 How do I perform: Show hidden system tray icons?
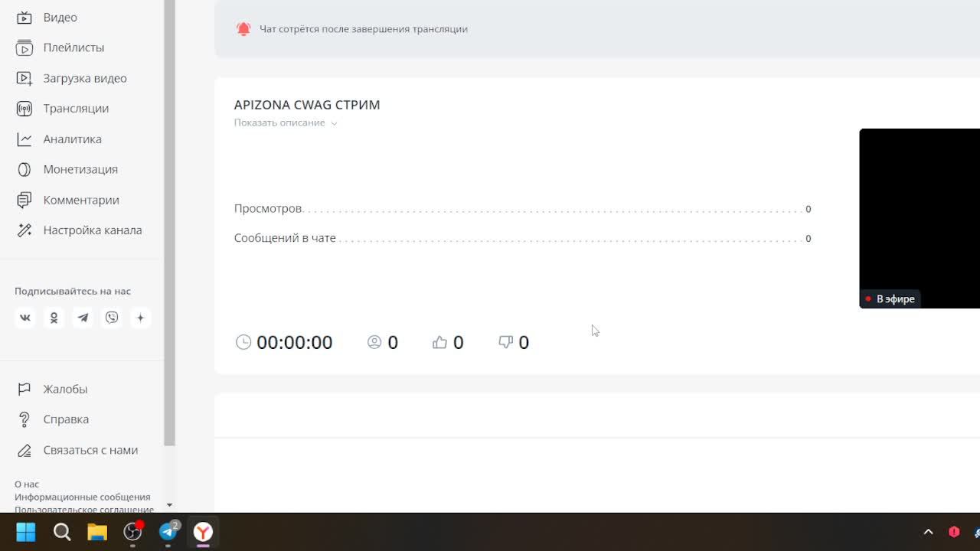tap(928, 532)
